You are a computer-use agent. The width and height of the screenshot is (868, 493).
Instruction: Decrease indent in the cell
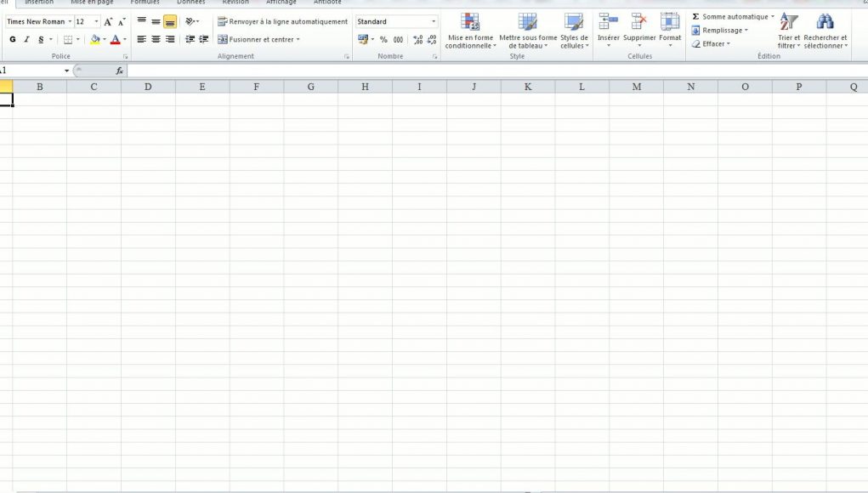[x=190, y=39]
